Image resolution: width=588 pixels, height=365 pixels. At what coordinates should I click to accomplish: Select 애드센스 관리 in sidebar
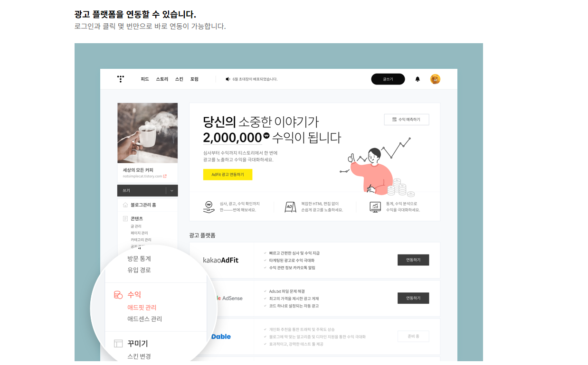145,319
